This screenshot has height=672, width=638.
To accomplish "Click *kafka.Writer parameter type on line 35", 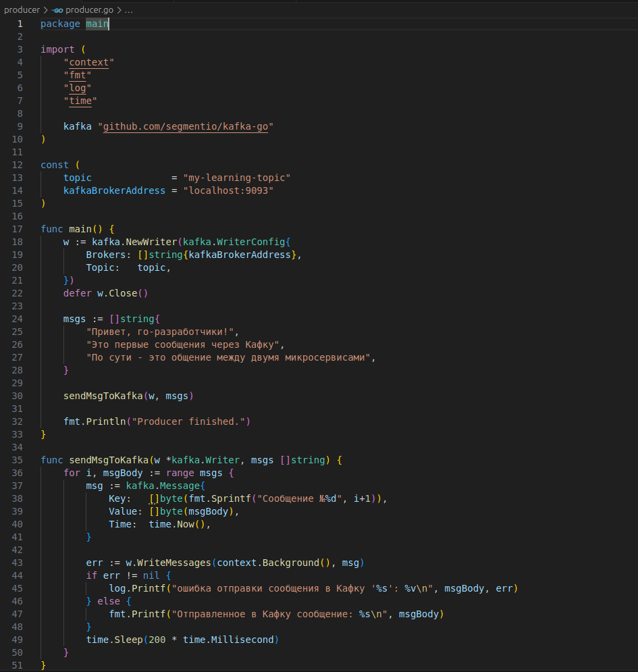I will click(203, 460).
